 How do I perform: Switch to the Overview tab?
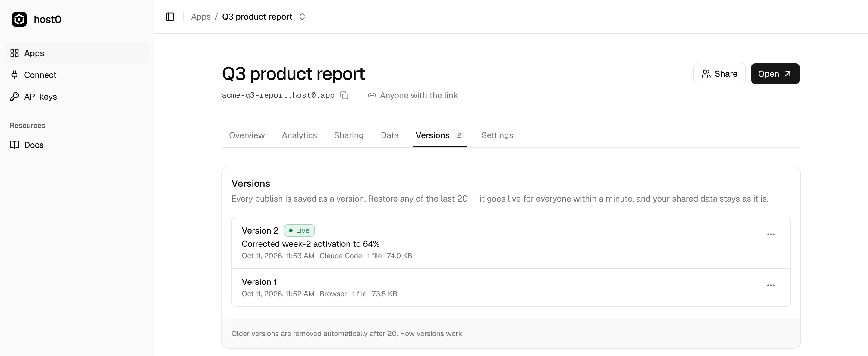247,135
